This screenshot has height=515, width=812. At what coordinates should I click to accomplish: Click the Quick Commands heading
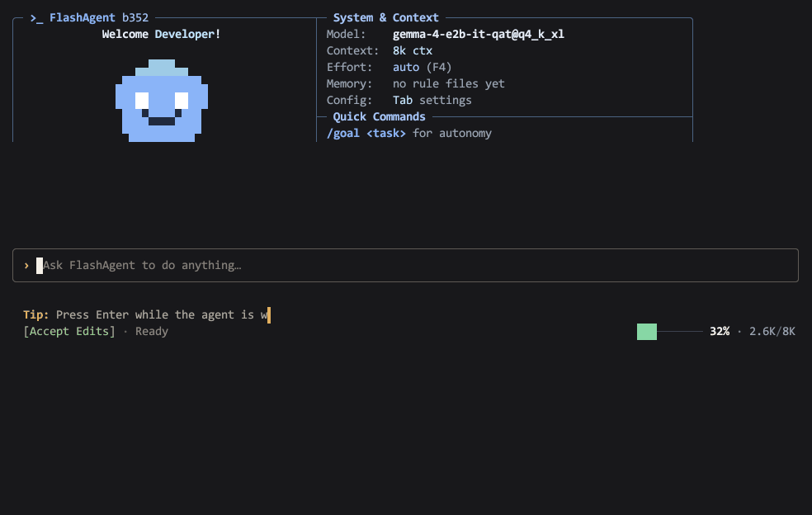pyautogui.click(x=379, y=116)
